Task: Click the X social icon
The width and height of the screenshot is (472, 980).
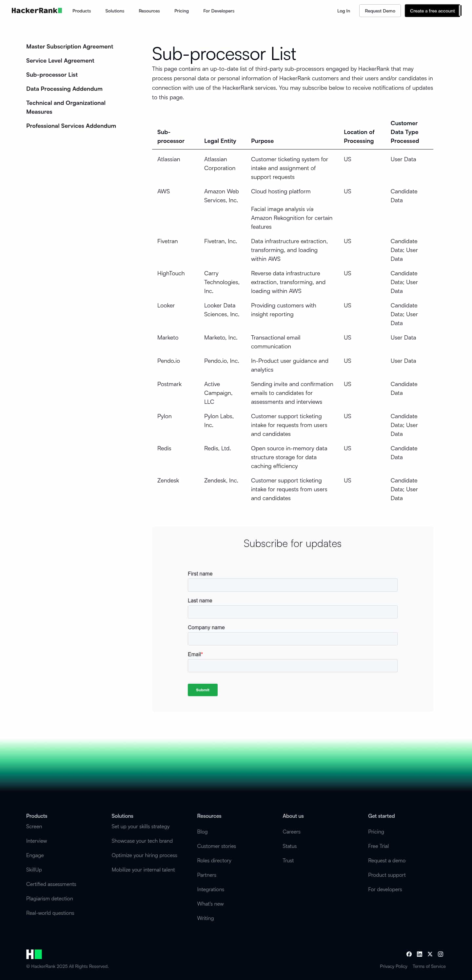Action: (430, 954)
